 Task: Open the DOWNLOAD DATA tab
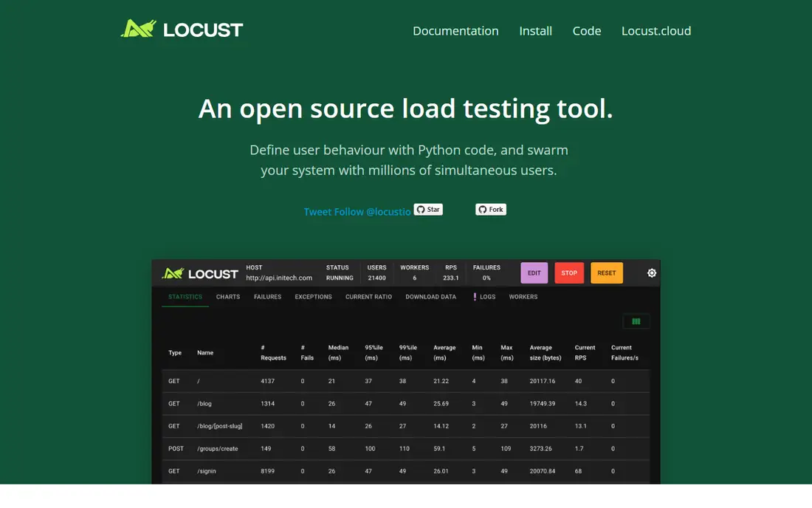tap(431, 298)
